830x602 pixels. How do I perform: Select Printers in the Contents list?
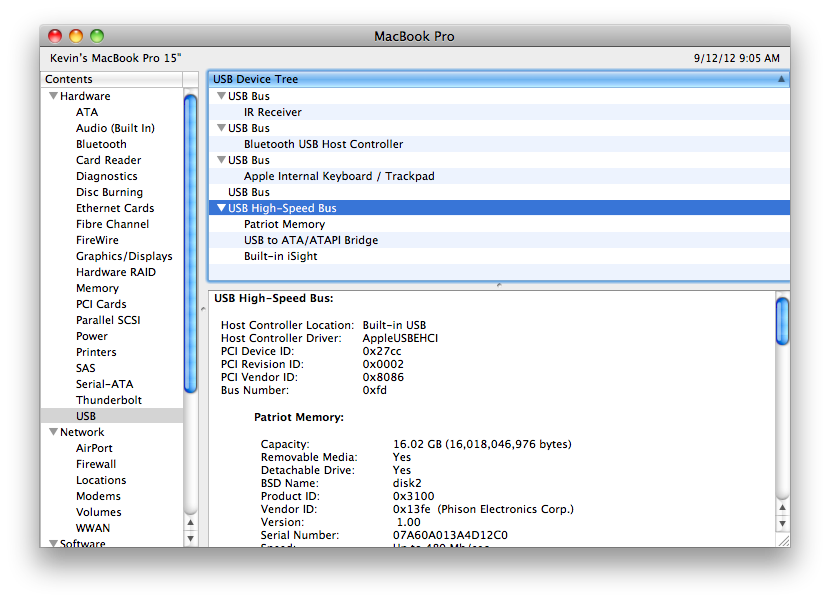tap(96, 352)
